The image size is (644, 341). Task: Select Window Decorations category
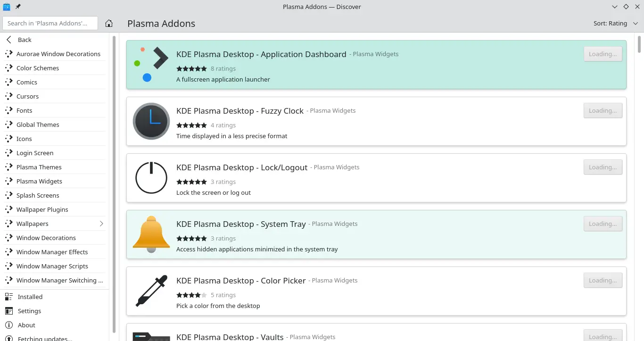(55, 238)
